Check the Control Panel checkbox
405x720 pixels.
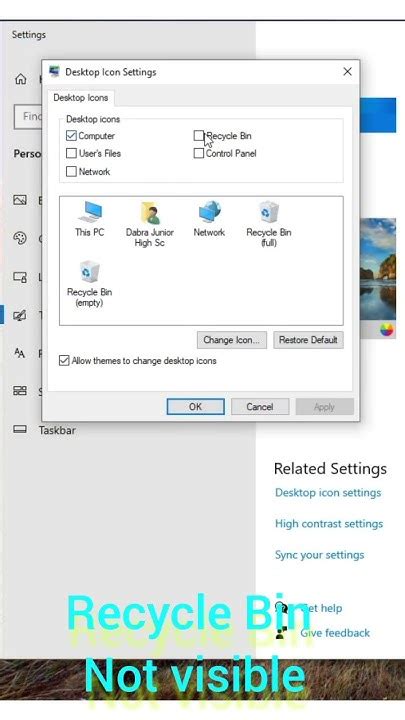click(198, 153)
